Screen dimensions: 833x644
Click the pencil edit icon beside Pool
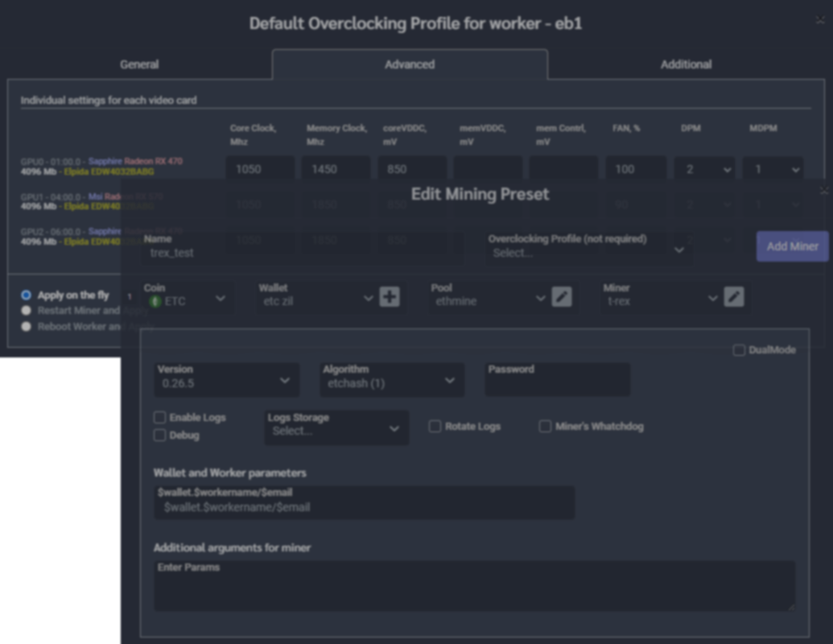pyautogui.click(x=562, y=298)
